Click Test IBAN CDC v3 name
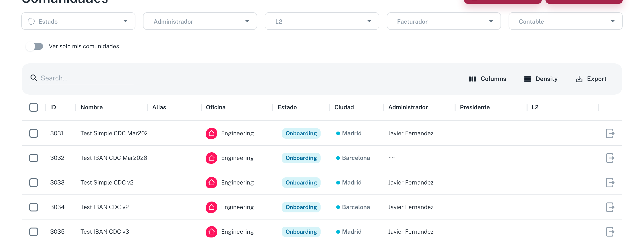Viewport: 644px width, 246px height. point(105,232)
